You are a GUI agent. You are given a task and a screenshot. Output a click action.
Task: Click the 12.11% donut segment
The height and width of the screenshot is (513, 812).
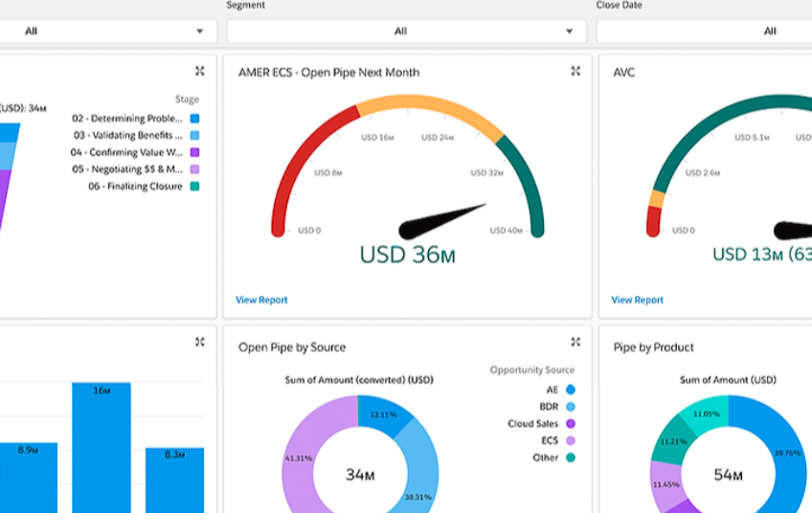383,414
